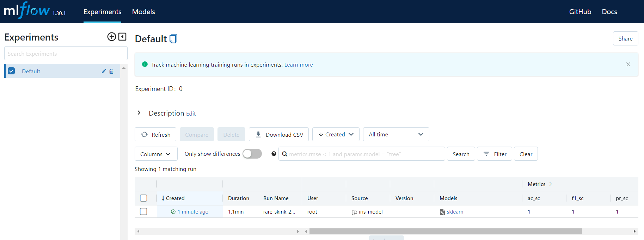The height and width of the screenshot is (240, 644).
Task: Switch to Models tab
Action: [x=143, y=12]
